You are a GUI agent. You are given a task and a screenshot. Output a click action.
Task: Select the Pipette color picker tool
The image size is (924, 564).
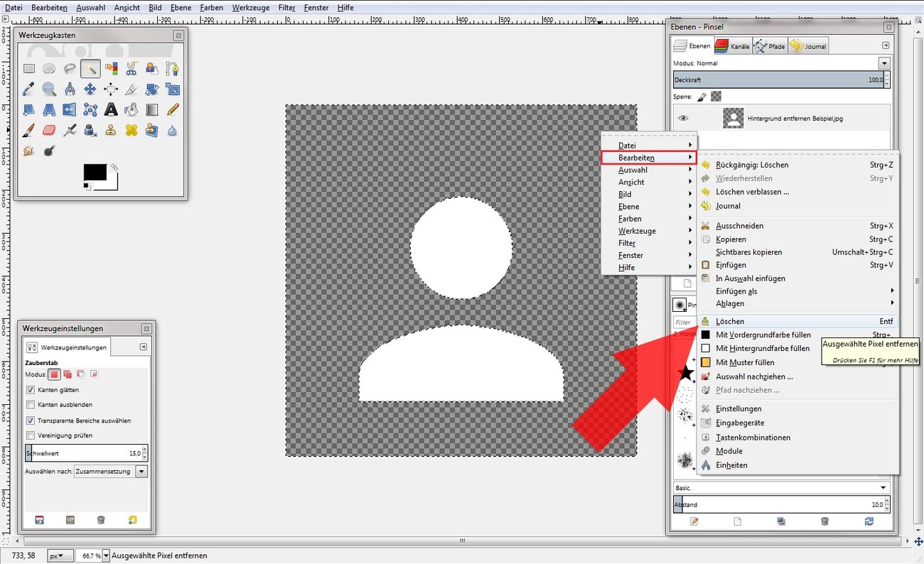coord(28,90)
